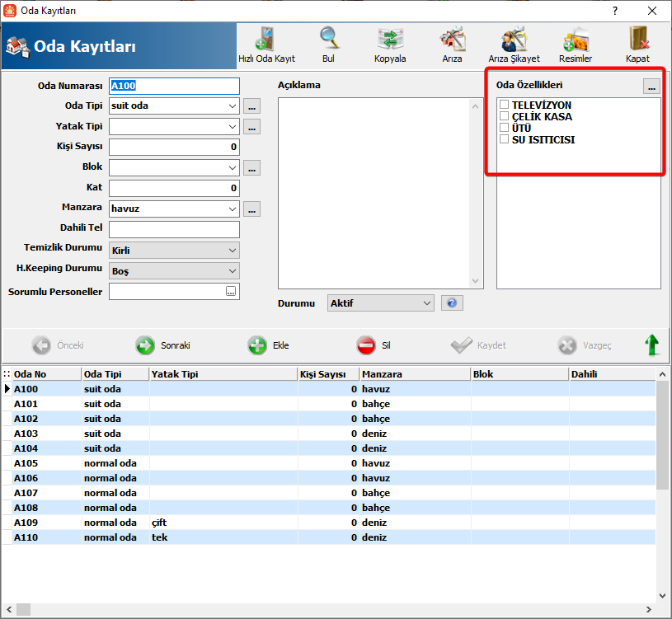Image resolution: width=672 pixels, height=619 pixels.
Task: Click the Oda Numarası input field
Action: click(174, 86)
